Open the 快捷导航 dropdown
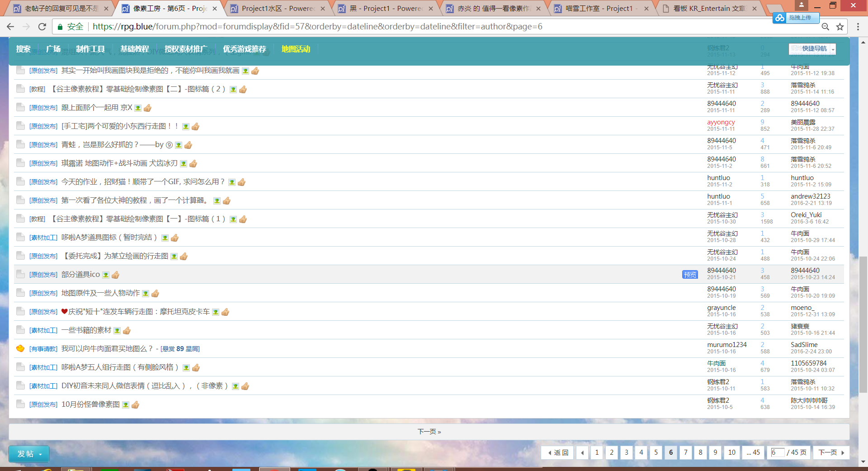 [812, 49]
